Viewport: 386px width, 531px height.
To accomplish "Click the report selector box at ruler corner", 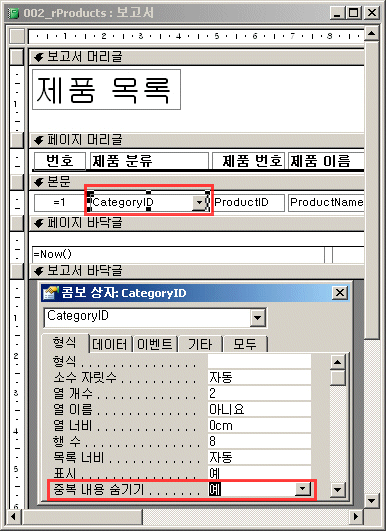I will 17,36.
